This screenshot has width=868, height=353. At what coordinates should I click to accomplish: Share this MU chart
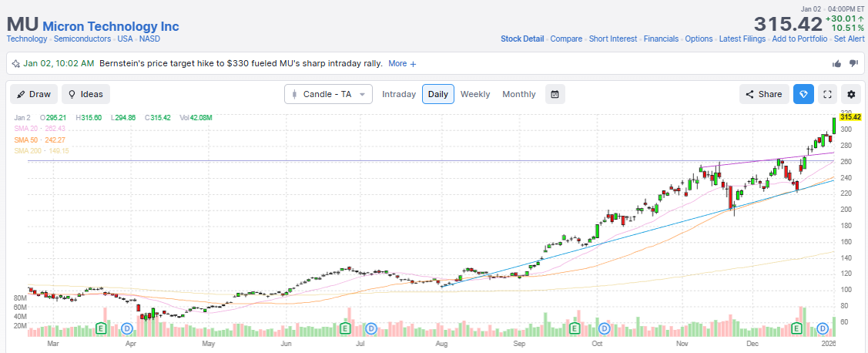[764, 94]
